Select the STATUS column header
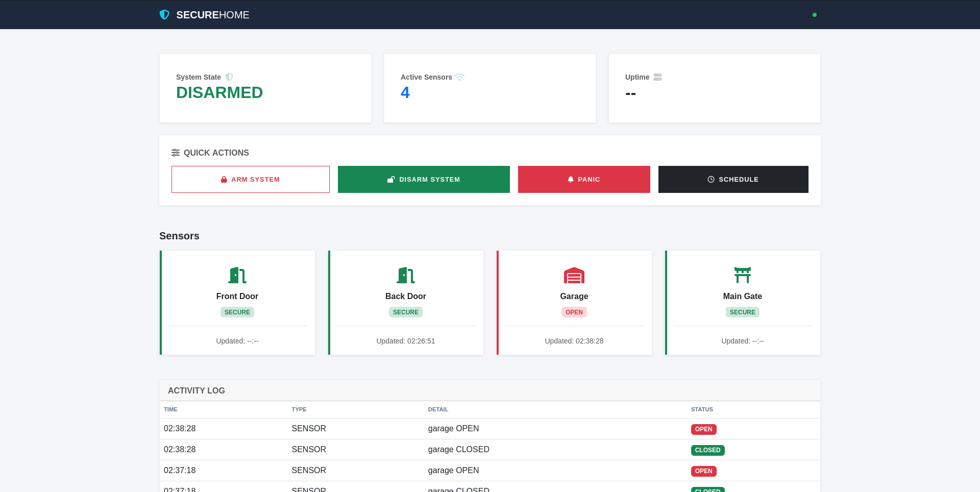This screenshot has height=492, width=980. pos(702,409)
